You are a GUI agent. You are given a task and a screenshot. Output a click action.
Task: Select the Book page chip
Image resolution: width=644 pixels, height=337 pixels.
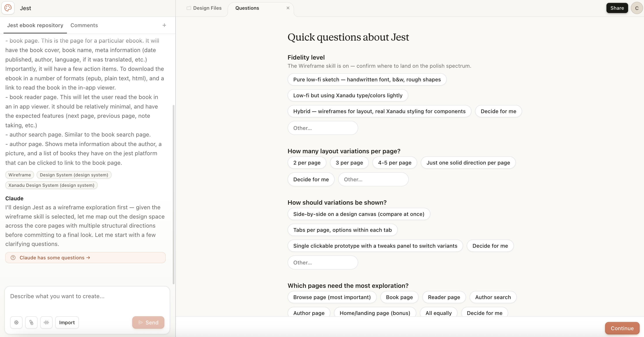[399, 297]
